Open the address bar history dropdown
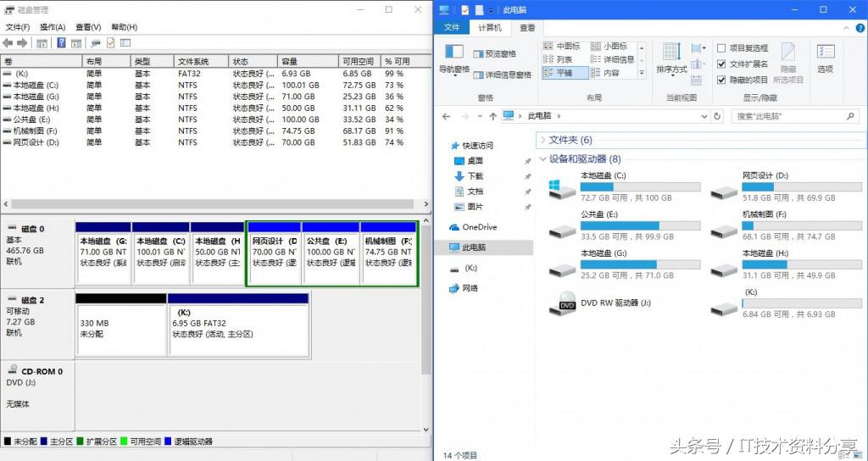 click(x=704, y=116)
